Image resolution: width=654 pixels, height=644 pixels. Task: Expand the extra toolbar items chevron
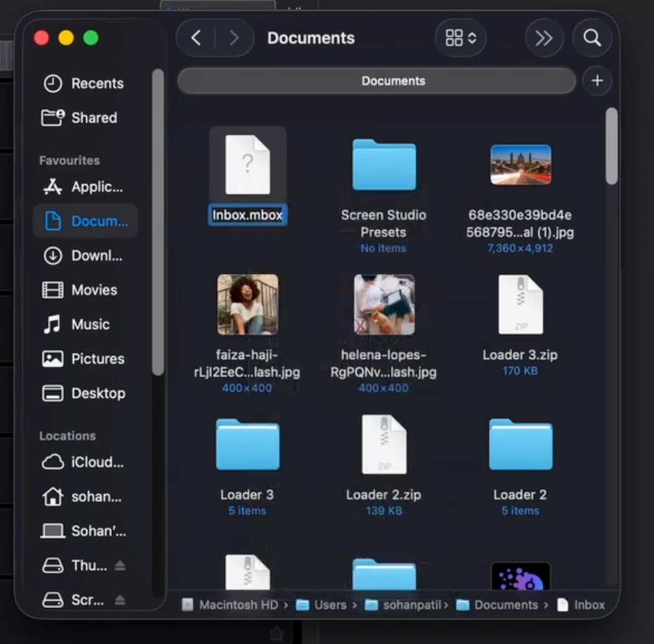coord(544,38)
